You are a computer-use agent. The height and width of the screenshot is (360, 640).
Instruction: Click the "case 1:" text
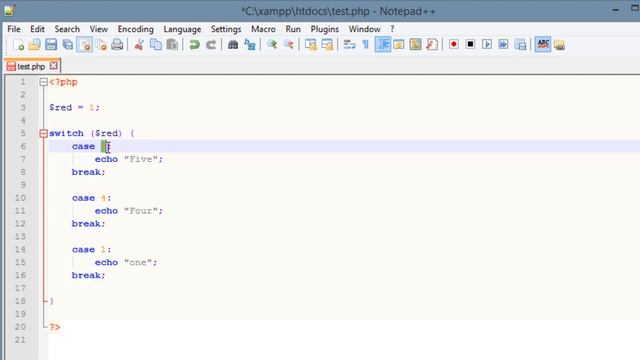[91, 250]
